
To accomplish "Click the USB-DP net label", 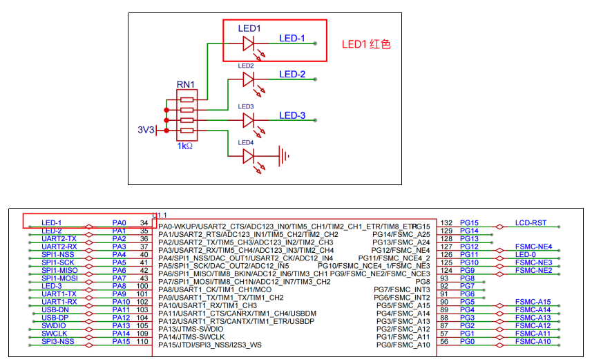I will (55, 318).
